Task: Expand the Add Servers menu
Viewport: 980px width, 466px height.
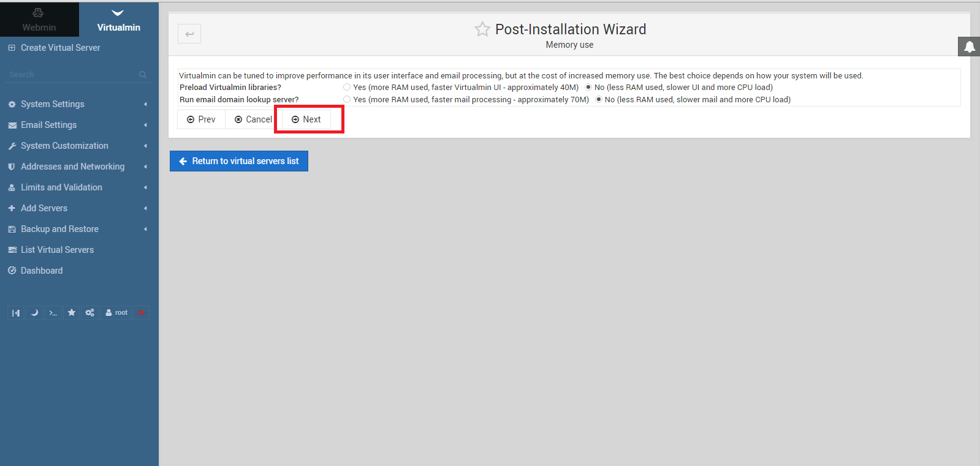Action: tap(79, 208)
